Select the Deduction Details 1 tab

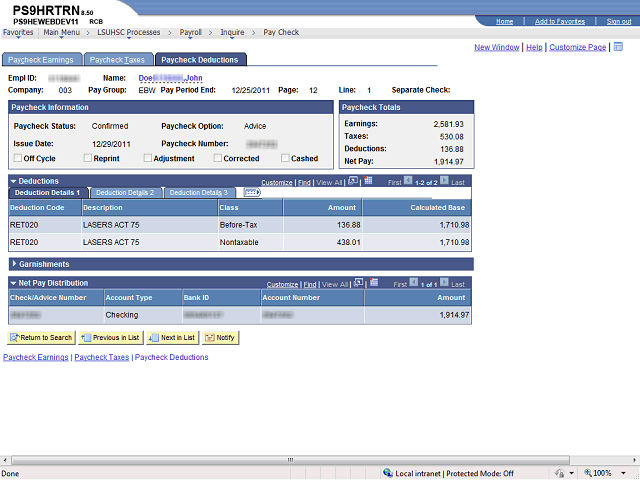coord(48,193)
